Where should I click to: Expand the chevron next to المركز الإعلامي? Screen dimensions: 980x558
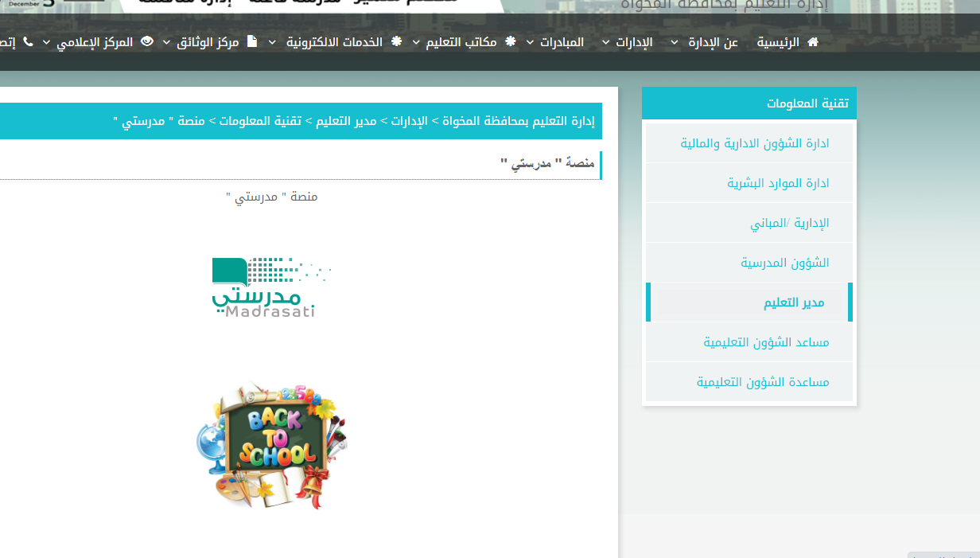pos(46,42)
